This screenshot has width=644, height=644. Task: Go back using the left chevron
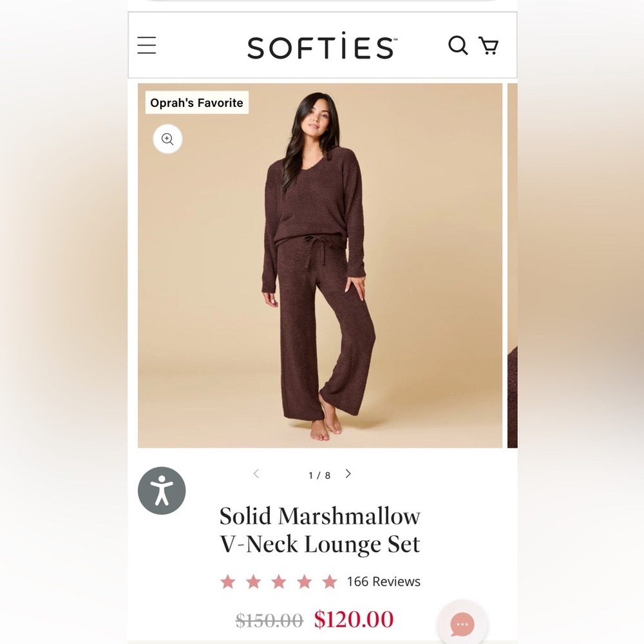point(256,474)
